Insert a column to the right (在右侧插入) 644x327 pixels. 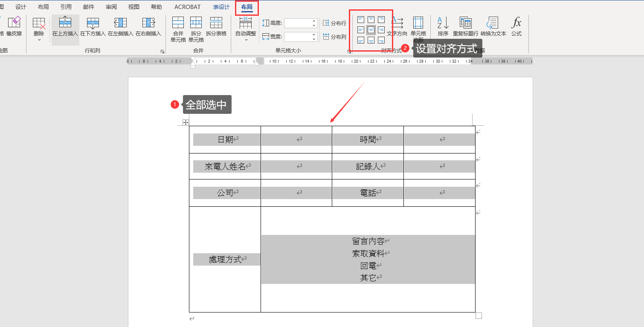tap(148, 26)
